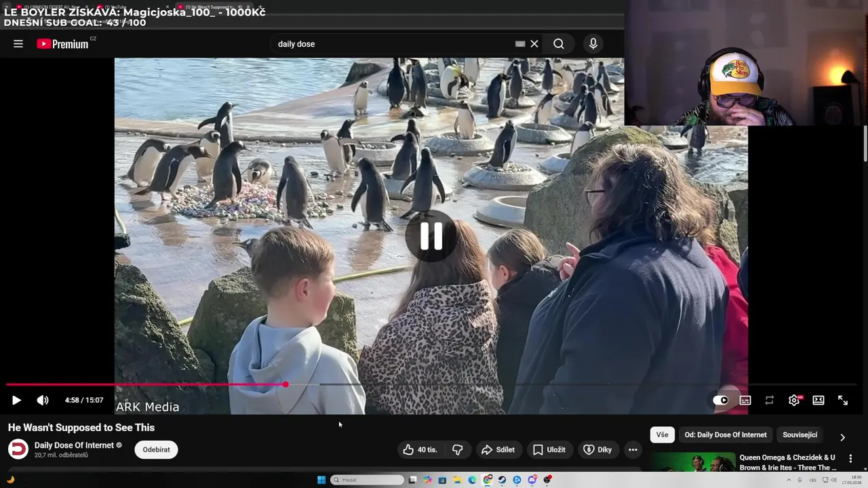Viewport: 868px width, 488px height.
Task: Open the Daily Dose Of Internet channel avatar
Action: 18,449
